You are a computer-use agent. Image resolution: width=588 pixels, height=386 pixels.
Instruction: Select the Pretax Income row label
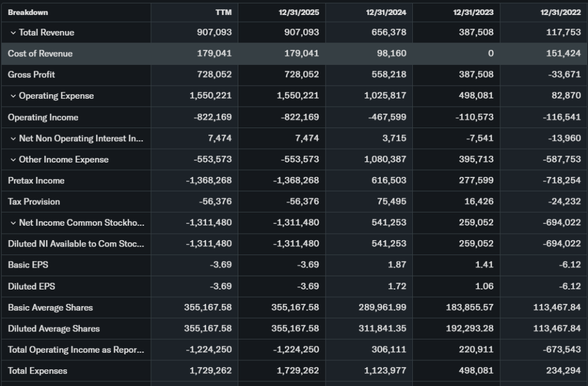tap(36, 181)
